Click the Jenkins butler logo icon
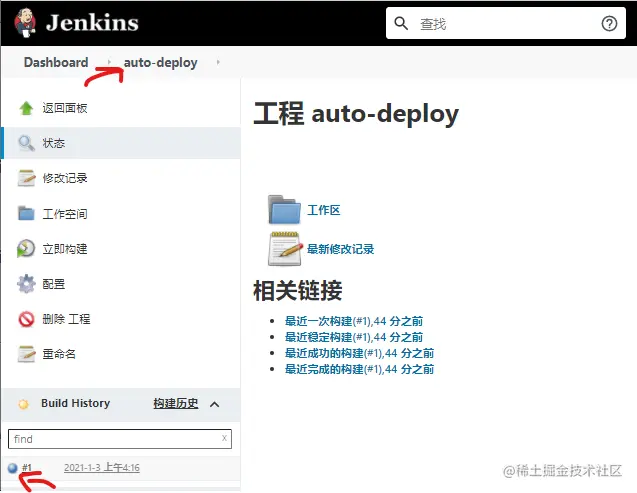The height and width of the screenshot is (493, 637). click(x=25, y=23)
